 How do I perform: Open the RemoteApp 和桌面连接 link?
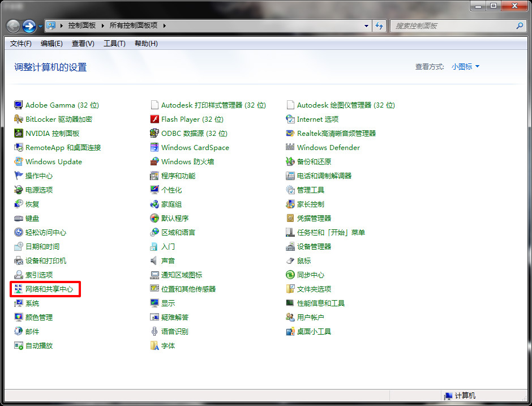click(x=63, y=147)
